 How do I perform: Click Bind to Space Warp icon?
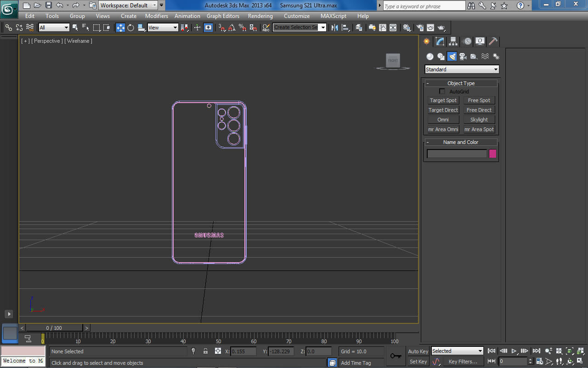pos(30,28)
